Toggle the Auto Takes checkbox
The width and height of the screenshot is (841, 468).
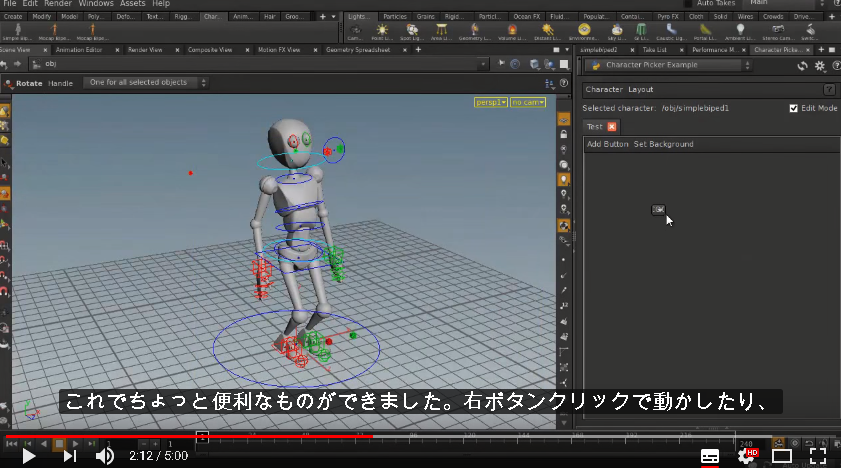pyautogui.click(x=688, y=4)
